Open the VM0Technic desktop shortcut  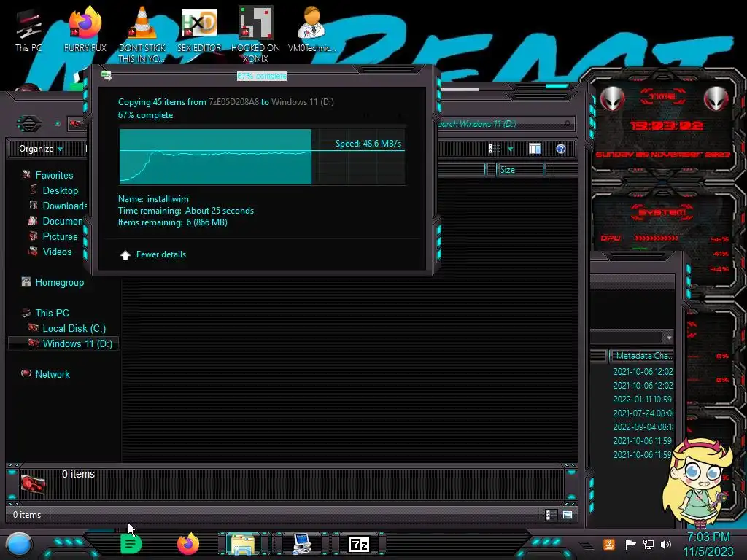(311, 29)
